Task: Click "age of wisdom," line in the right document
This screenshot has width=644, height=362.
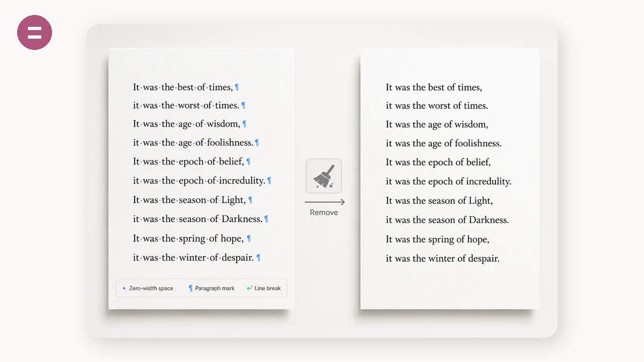Action: [437, 124]
